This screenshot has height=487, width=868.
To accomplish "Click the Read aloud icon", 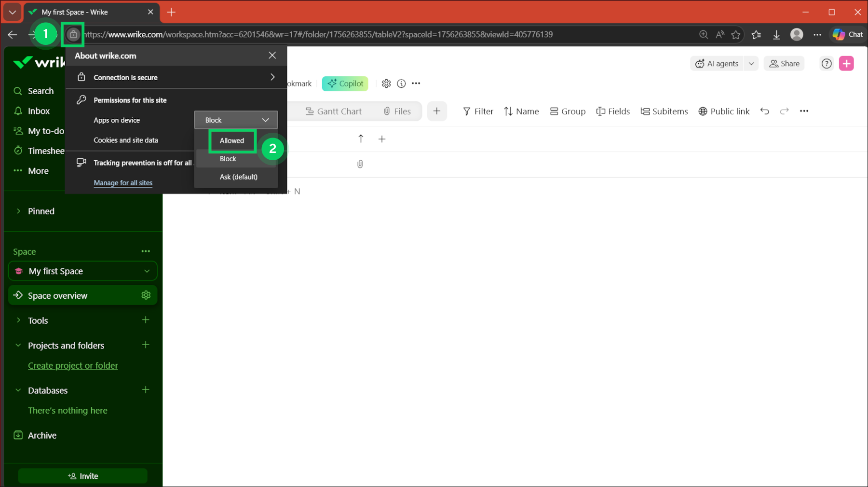I will [720, 34].
